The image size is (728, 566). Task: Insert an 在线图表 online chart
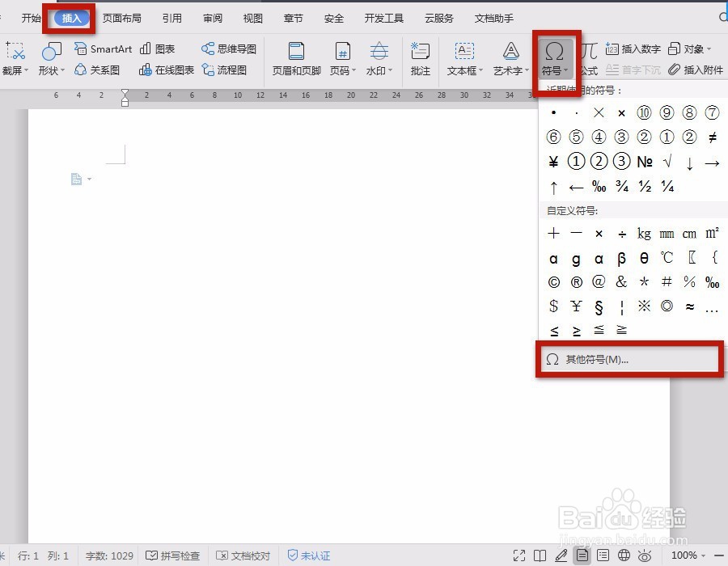click(x=166, y=70)
